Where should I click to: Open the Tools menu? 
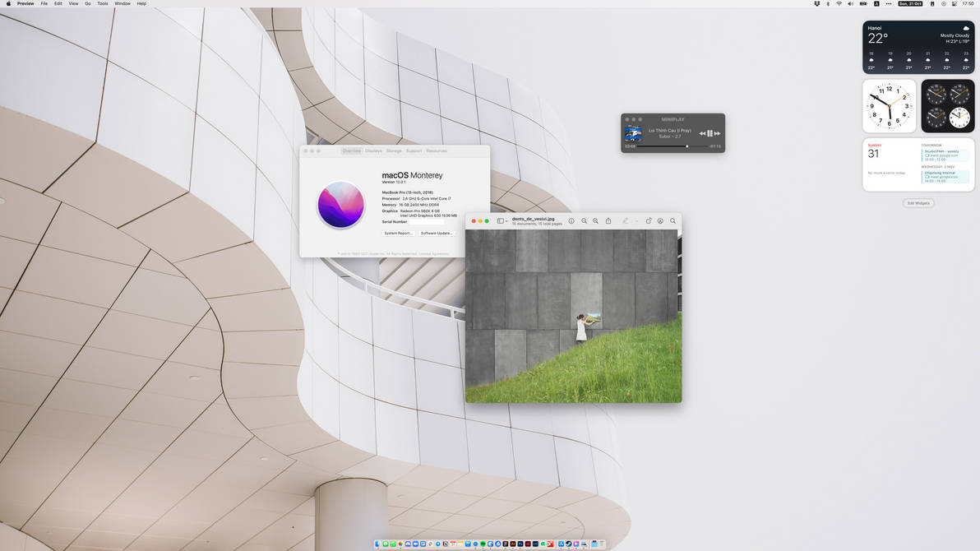coord(103,4)
